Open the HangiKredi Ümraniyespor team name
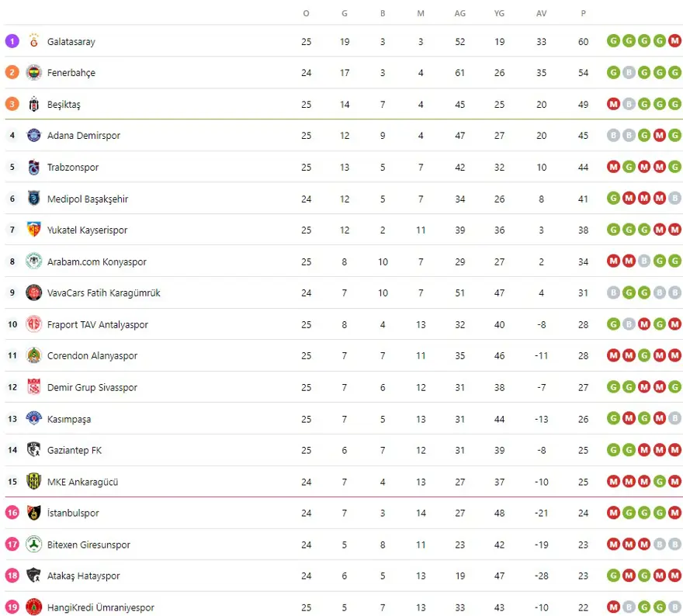This screenshot has width=683, height=616. pyautogui.click(x=101, y=607)
